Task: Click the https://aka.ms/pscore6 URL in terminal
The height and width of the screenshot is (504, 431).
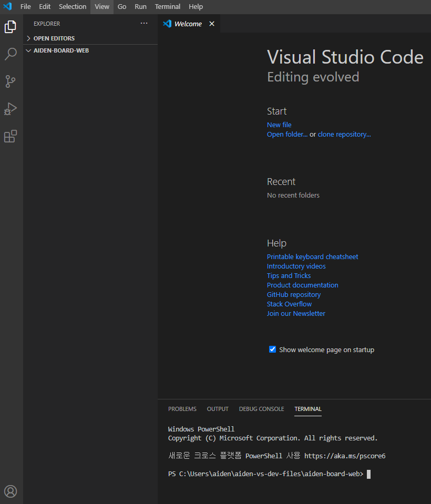Action: click(x=345, y=456)
